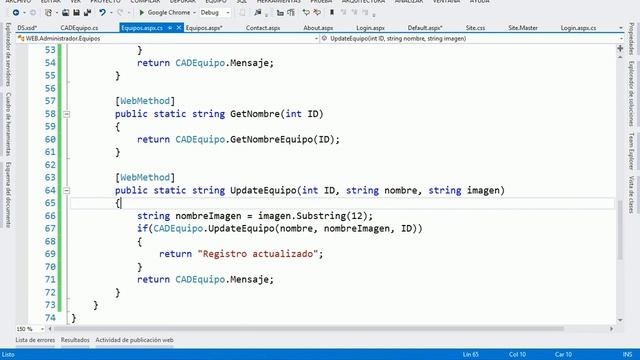Click line number 74 in the margin
This screenshot has height=360, width=640.
50,318
